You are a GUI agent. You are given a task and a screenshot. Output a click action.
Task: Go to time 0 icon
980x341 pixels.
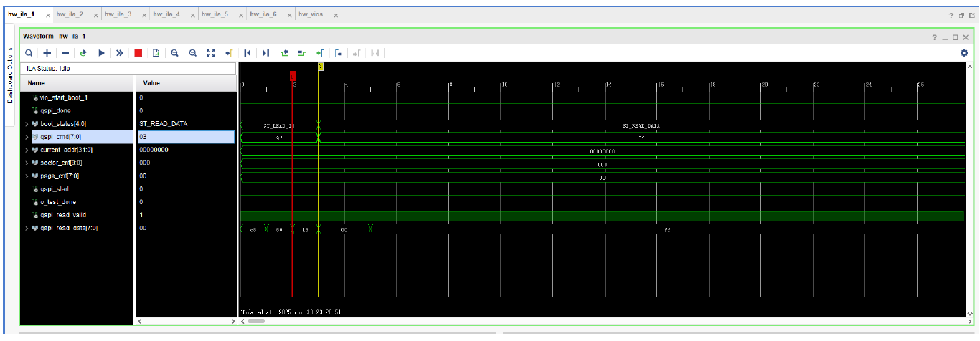(248, 53)
